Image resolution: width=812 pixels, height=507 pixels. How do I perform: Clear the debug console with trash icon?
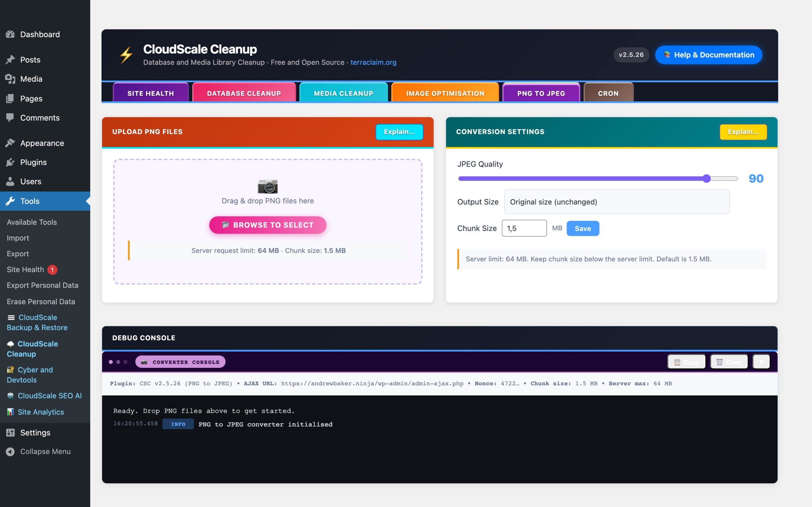[729, 362]
